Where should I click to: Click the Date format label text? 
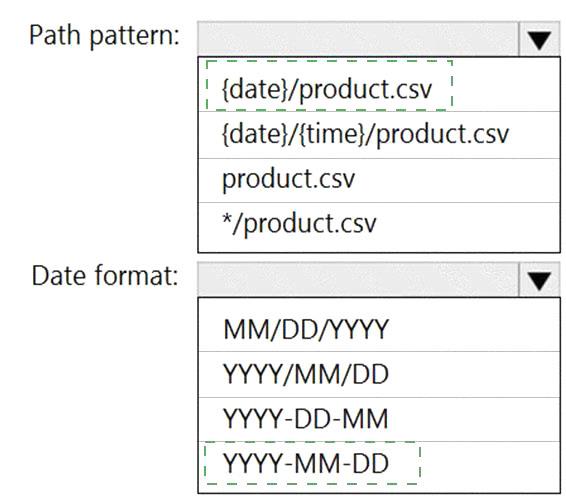pyautogui.click(x=105, y=276)
